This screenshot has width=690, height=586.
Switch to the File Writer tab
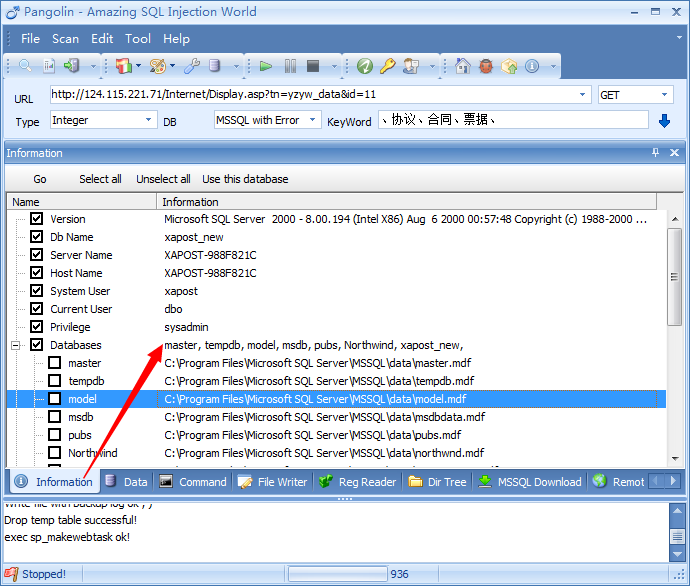click(272, 482)
